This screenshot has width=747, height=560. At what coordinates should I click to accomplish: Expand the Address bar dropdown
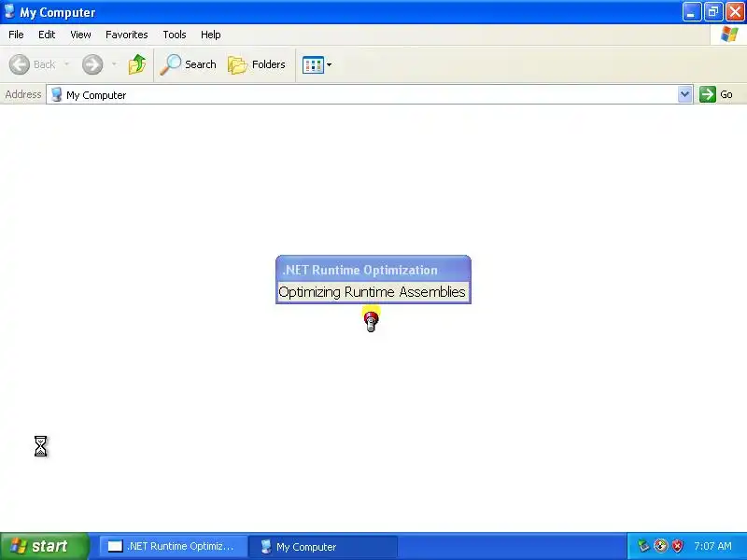(685, 95)
